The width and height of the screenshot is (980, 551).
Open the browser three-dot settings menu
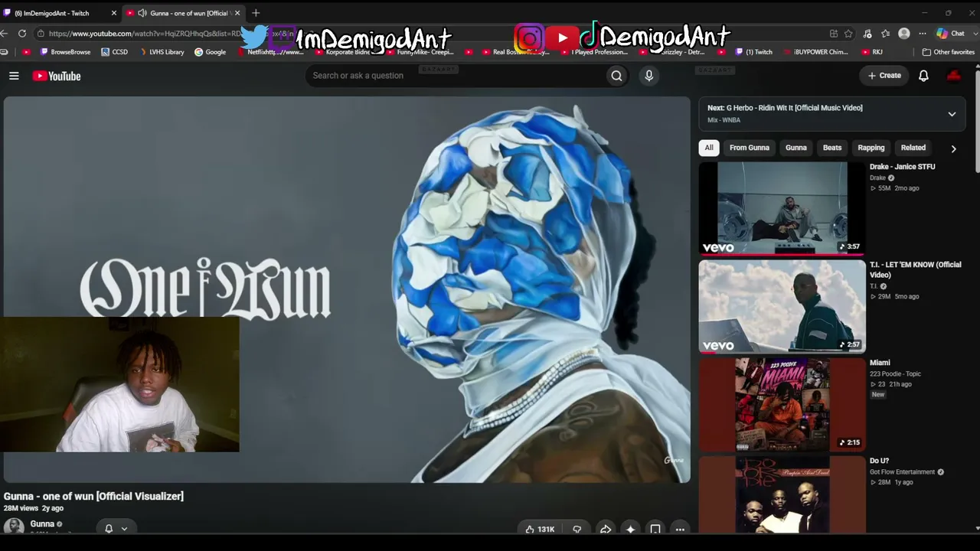coord(923,34)
